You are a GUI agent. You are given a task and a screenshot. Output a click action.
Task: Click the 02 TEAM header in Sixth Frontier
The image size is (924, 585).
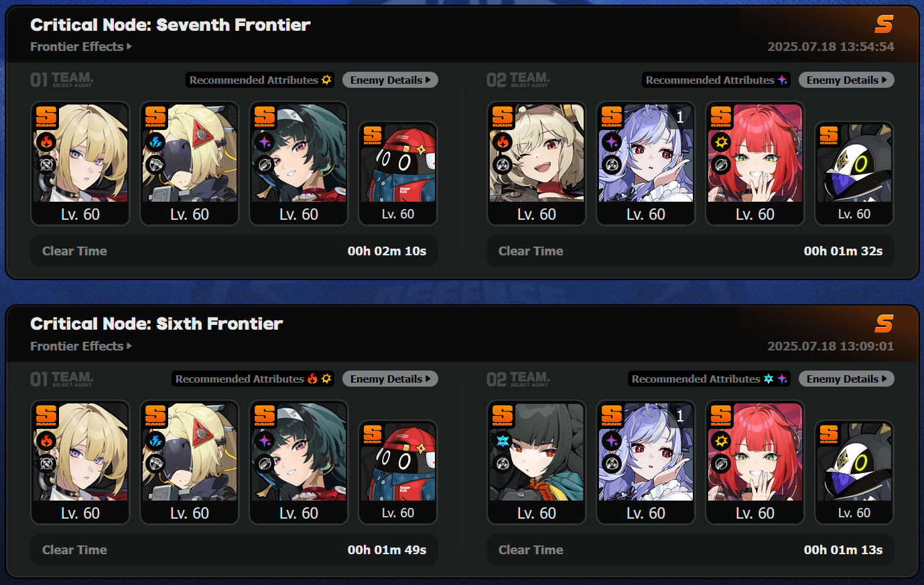[518, 379]
